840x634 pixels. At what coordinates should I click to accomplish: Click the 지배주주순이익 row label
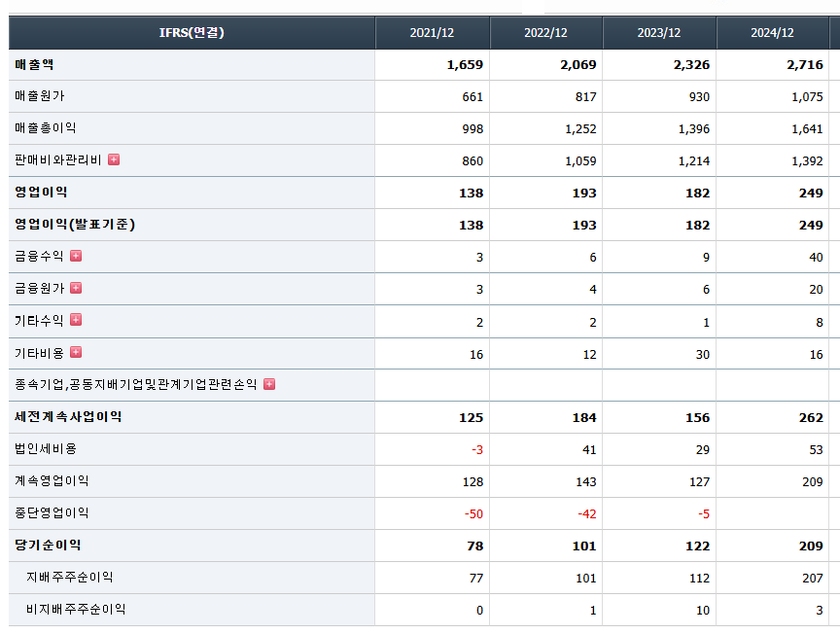pos(70,578)
